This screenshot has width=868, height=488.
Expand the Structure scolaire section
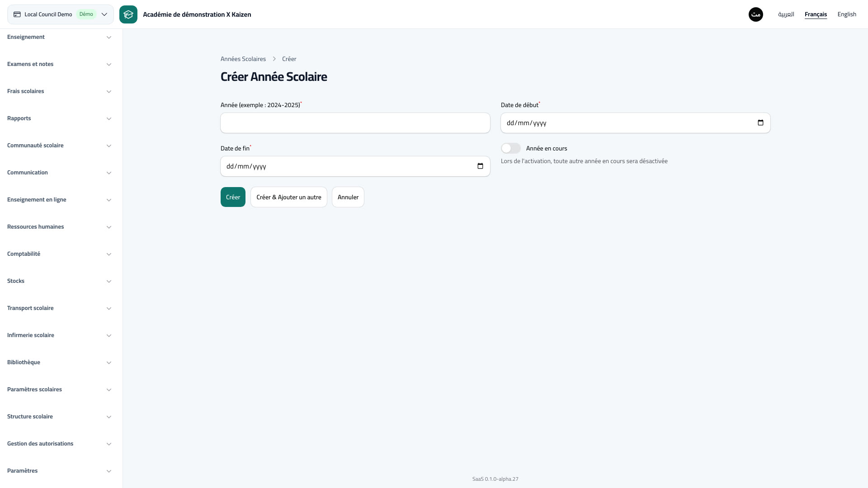(x=60, y=417)
